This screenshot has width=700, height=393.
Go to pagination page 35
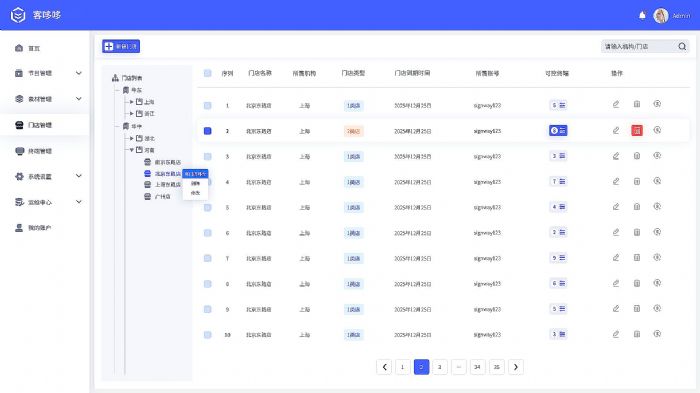(496, 367)
